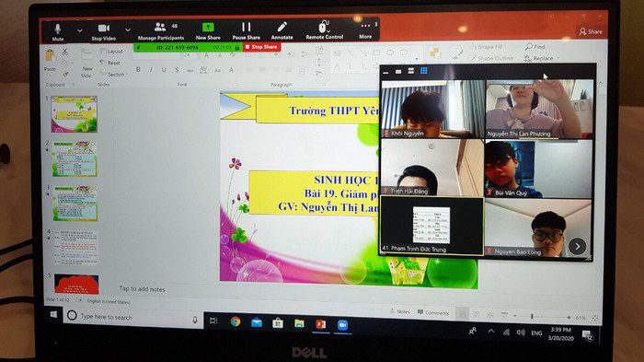Open Manage Participants panel
Image resolution: width=644 pixels, height=362 pixels.
pyautogui.click(x=161, y=31)
